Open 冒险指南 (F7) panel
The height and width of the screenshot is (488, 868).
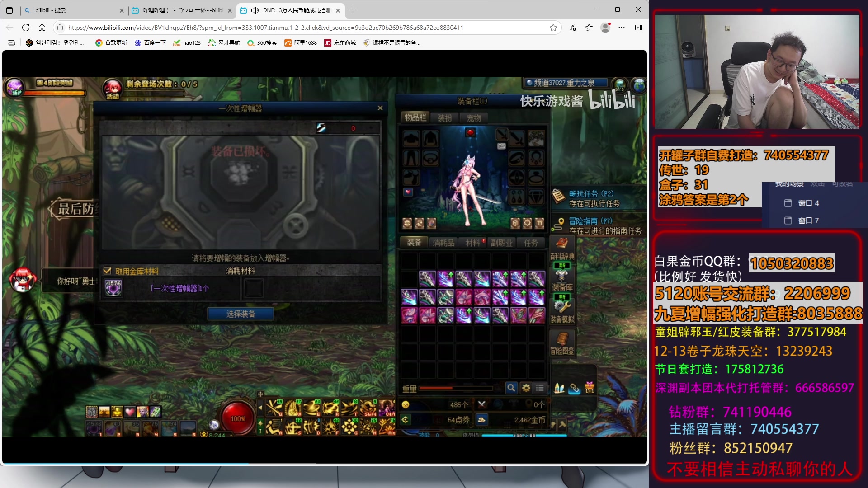599,225
